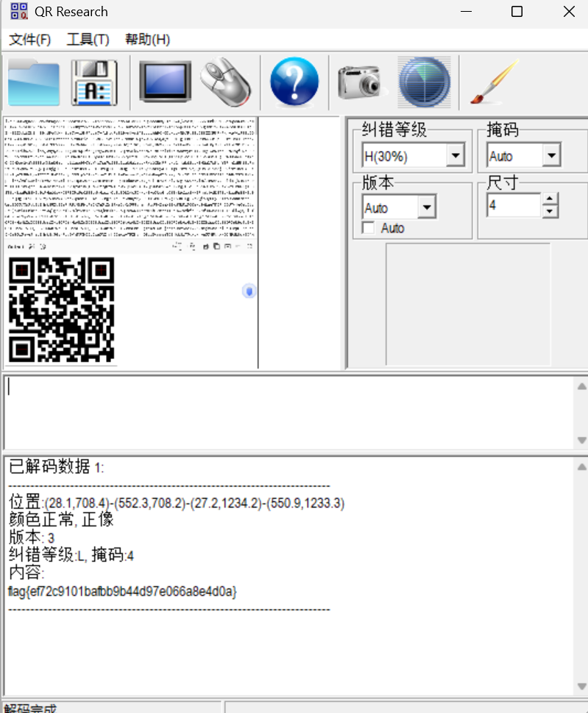Screen dimensions: 588x713
Task: Expand the 纠错等级 H(30%) dropdown
Action: point(456,156)
